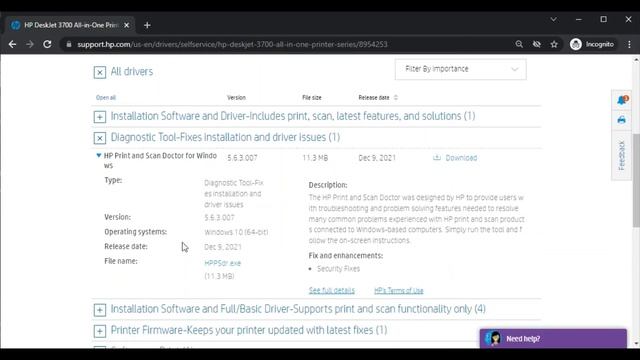The width and height of the screenshot is (640, 360).
Task: Open the Filter By Importance dropdown
Action: click(460, 69)
